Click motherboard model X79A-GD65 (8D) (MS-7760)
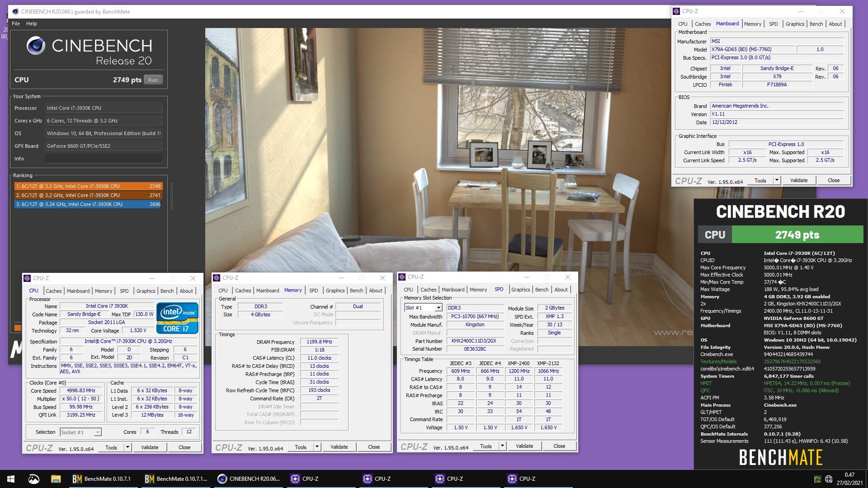 click(x=752, y=49)
